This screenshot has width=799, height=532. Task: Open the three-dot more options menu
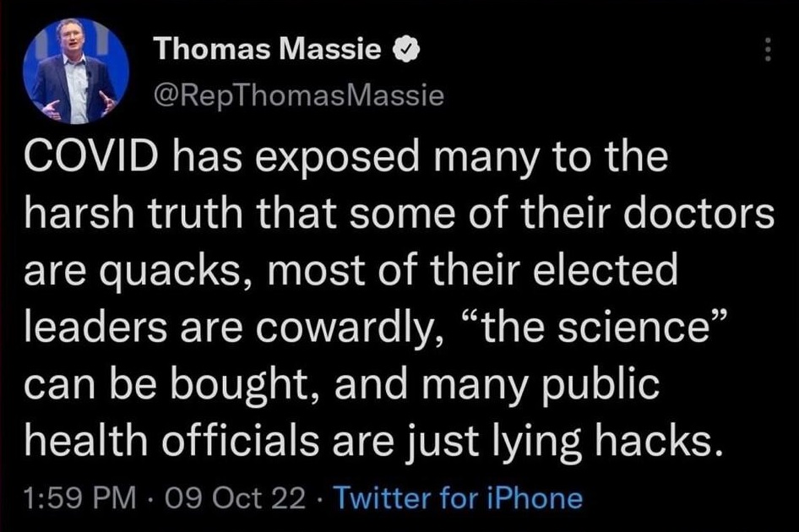pos(768,50)
